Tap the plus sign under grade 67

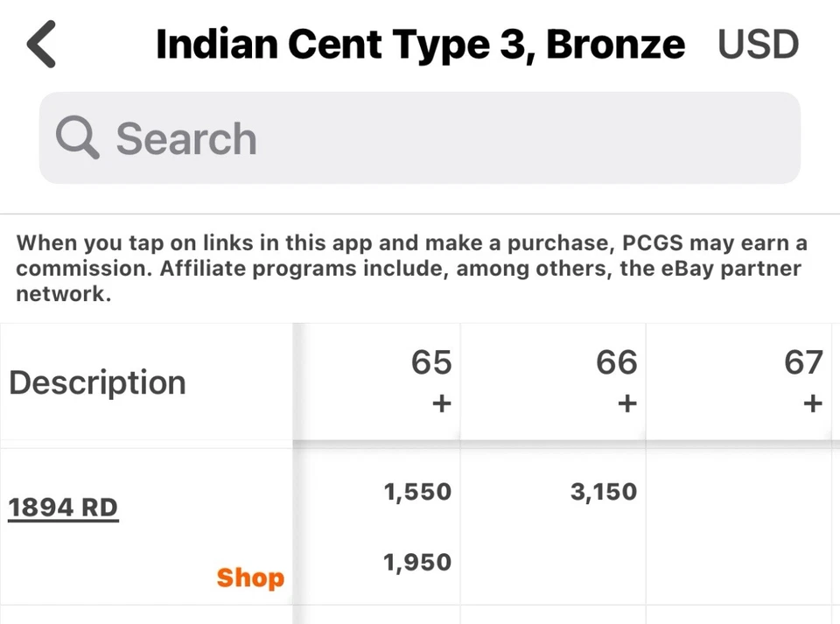tap(813, 403)
